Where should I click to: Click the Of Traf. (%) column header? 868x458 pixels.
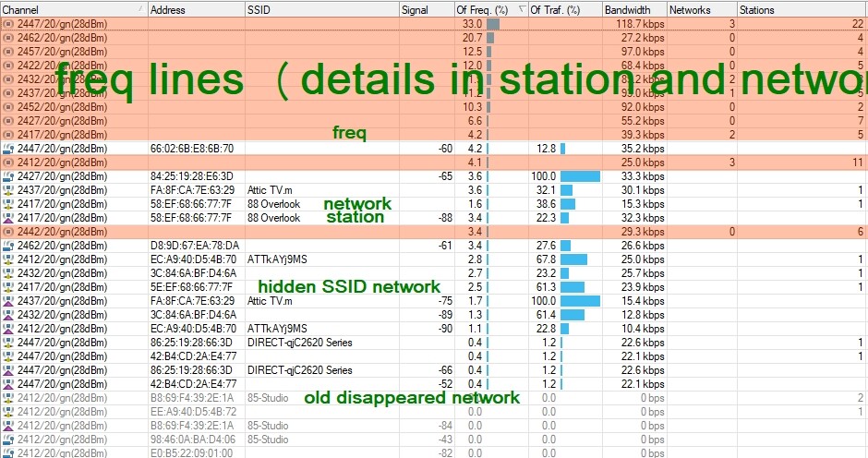(x=564, y=9)
